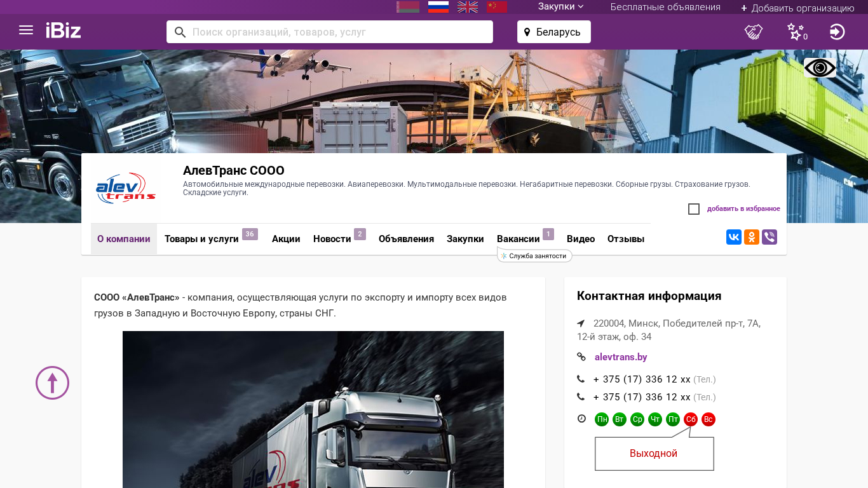This screenshot has height=488, width=868.
Task: Click the login arrow icon
Action: point(837,32)
